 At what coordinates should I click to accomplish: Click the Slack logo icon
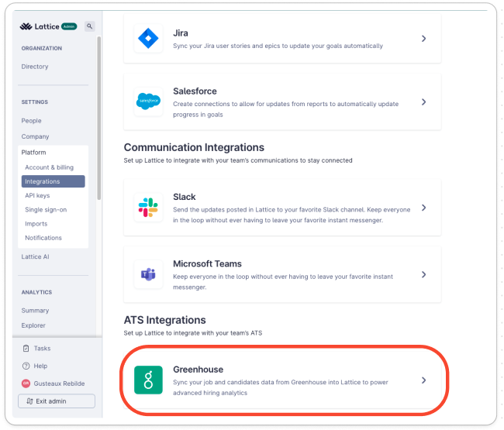tap(148, 208)
